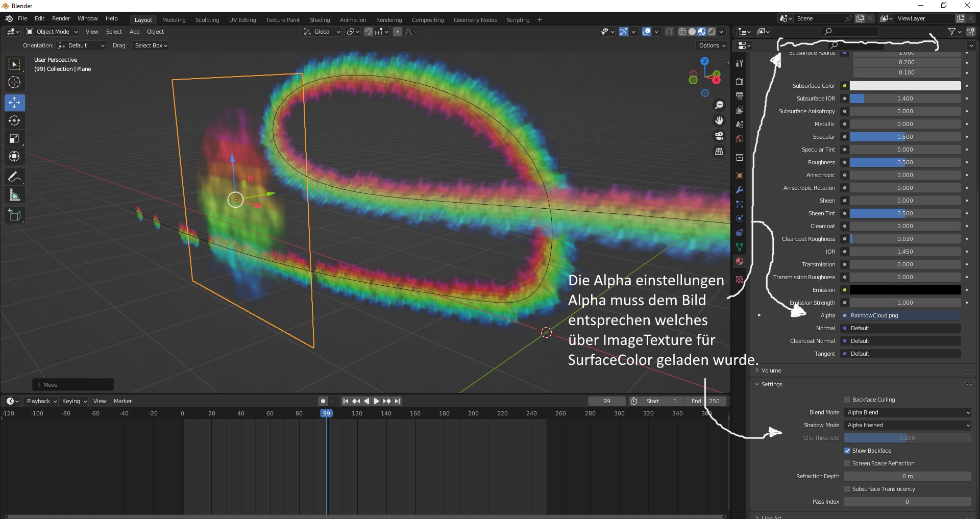The image size is (980, 519).
Task: Open the Blend Mode dropdown
Action: tap(908, 412)
